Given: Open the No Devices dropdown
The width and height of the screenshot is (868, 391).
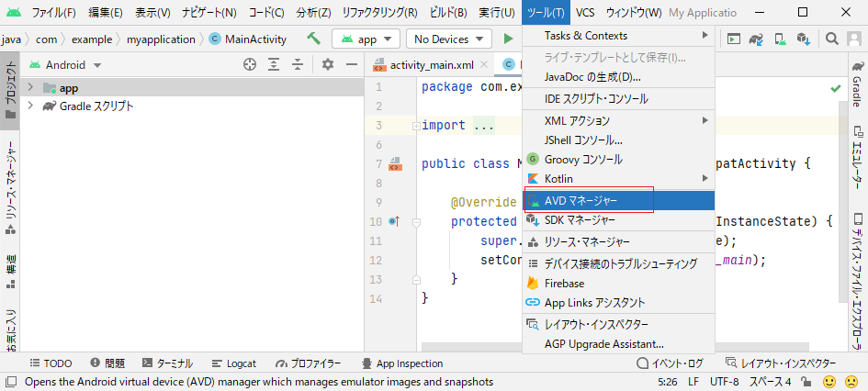Looking at the screenshot, I should (449, 39).
